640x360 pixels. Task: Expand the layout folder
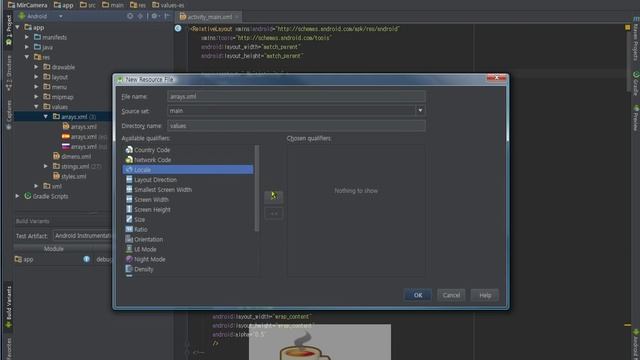click(x=36, y=77)
